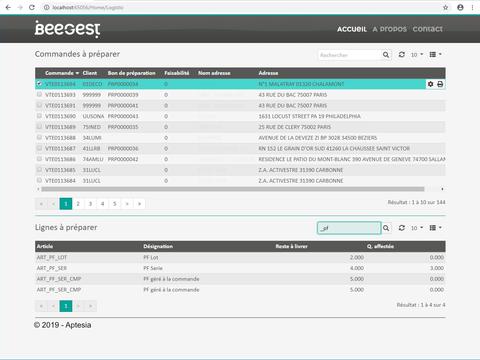This screenshot has height=360, width=480.
Task: Click the site info icon in address bar
Action: click(x=47, y=7)
